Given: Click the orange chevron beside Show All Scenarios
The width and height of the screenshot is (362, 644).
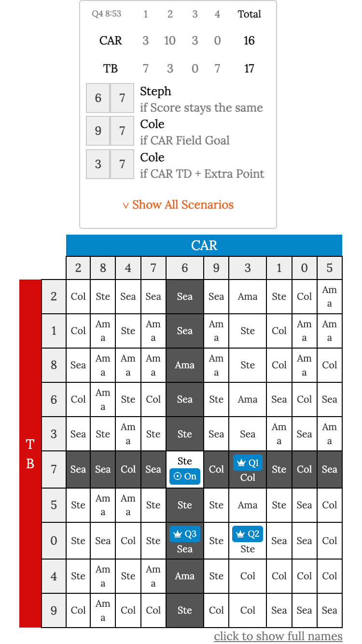Looking at the screenshot, I should (x=125, y=205).
